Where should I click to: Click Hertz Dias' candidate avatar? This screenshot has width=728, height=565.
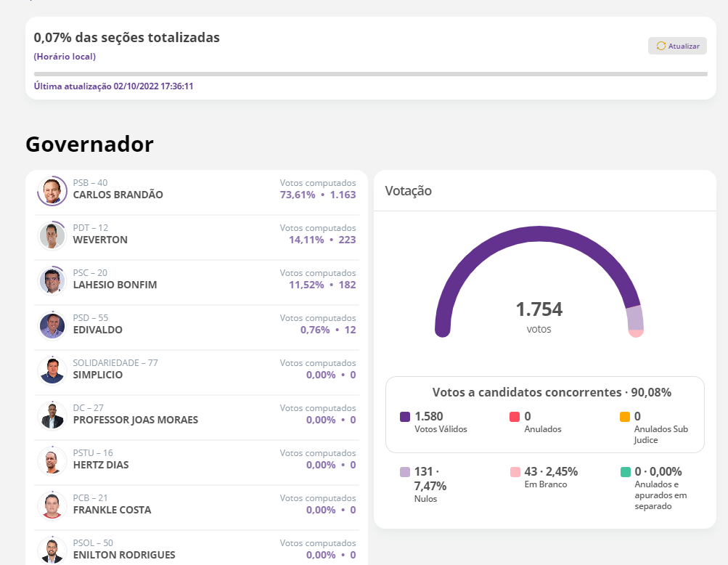click(x=52, y=461)
